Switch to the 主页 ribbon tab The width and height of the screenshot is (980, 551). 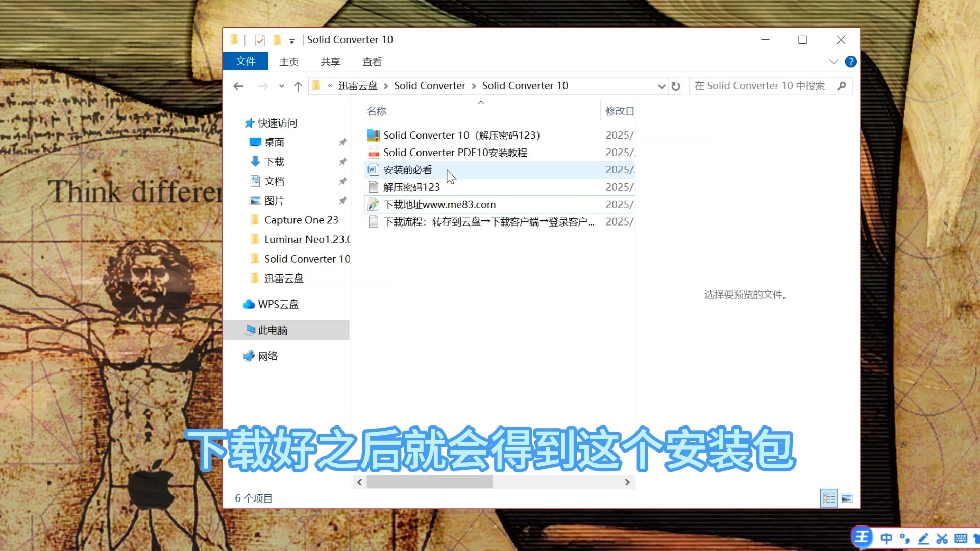pos(289,62)
